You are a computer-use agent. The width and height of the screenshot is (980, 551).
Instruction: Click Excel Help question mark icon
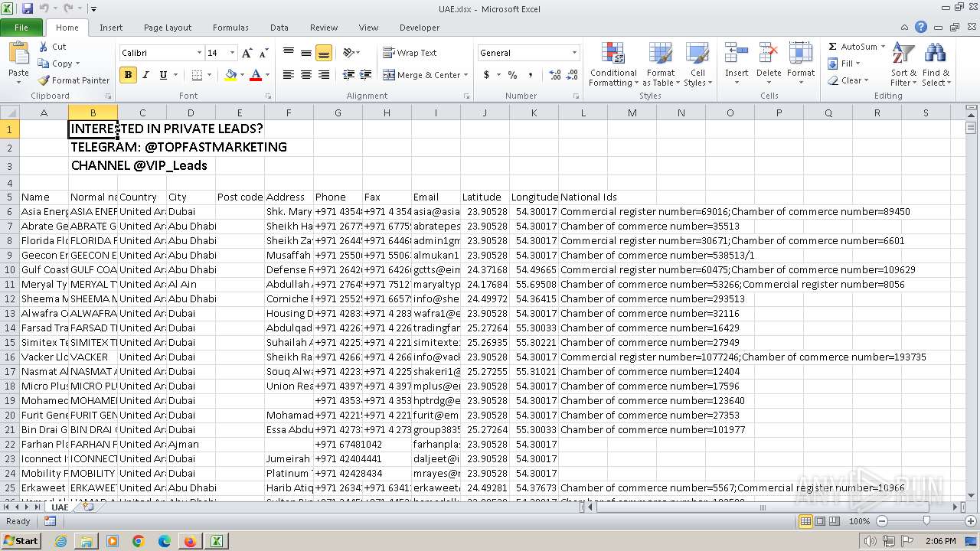(921, 27)
